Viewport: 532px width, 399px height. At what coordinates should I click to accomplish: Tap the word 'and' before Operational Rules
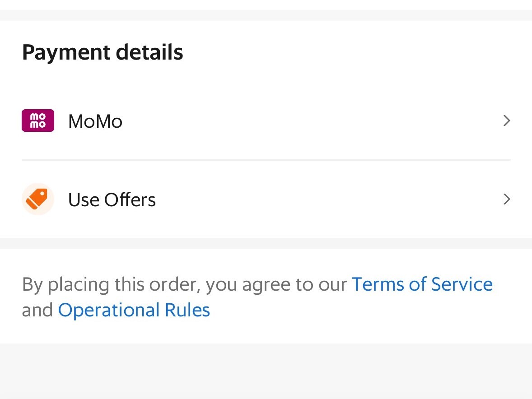(x=37, y=310)
